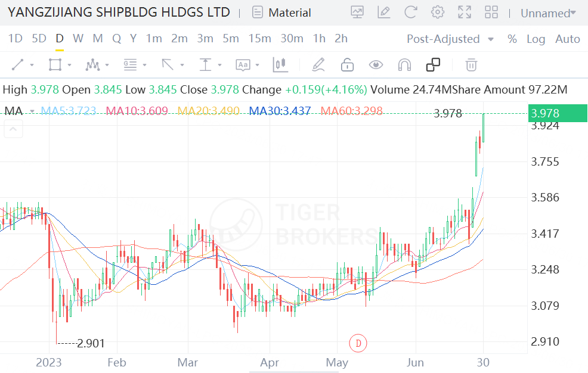Select the M monthly timeframe tab
This screenshot has width=588, height=373.
(98, 38)
